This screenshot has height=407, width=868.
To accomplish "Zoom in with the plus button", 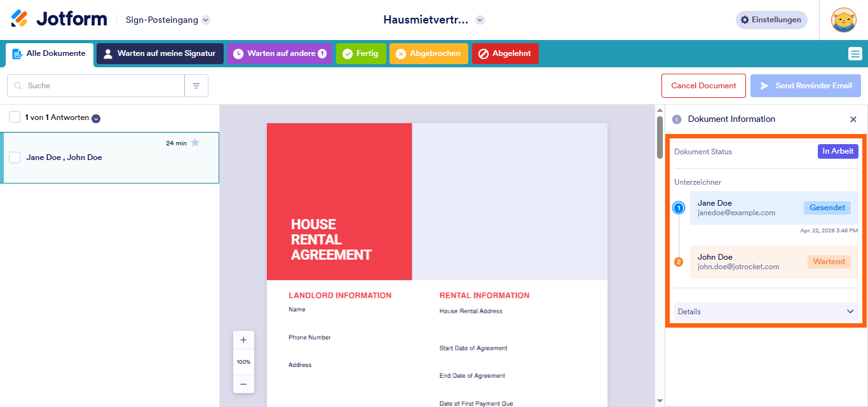I will [243, 340].
